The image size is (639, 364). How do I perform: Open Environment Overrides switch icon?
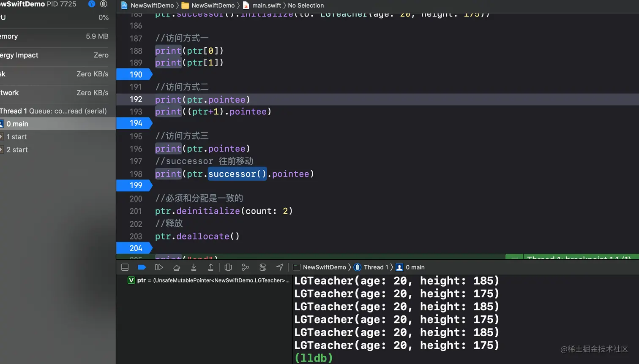(262, 267)
